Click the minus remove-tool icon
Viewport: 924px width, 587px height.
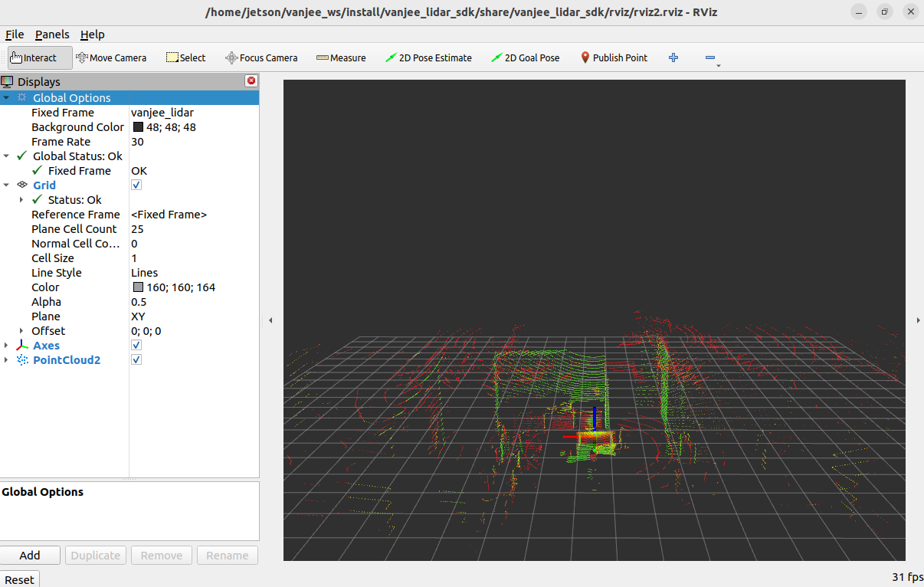point(710,57)
